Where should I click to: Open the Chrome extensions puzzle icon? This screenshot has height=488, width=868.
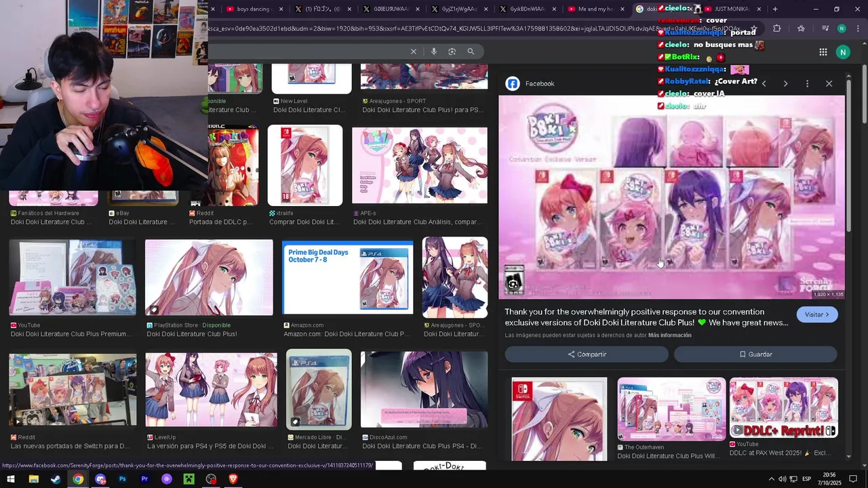click(x=777, y=28)
